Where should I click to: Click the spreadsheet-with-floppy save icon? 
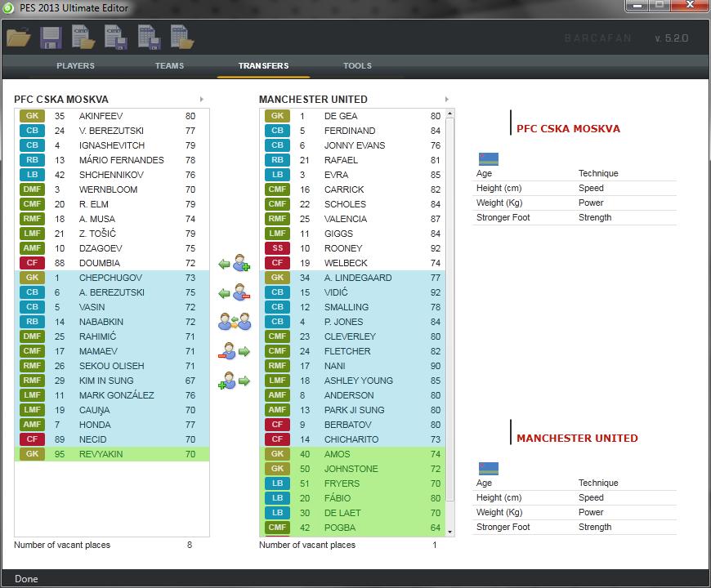tap(150, 37)
